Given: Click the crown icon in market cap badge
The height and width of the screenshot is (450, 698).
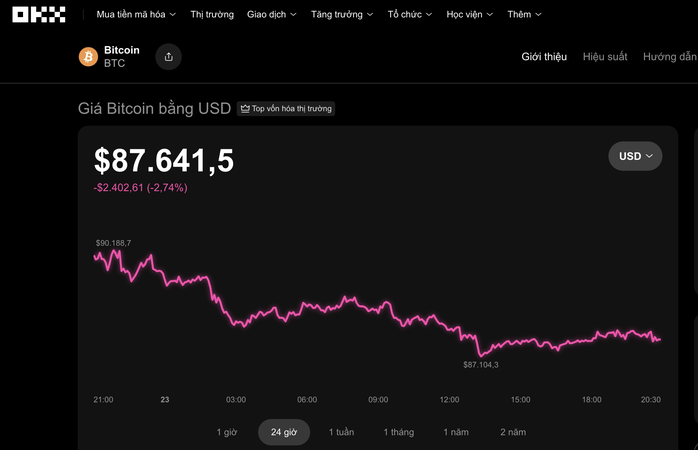Looking at the screenshot, I should tap(245, 108).
